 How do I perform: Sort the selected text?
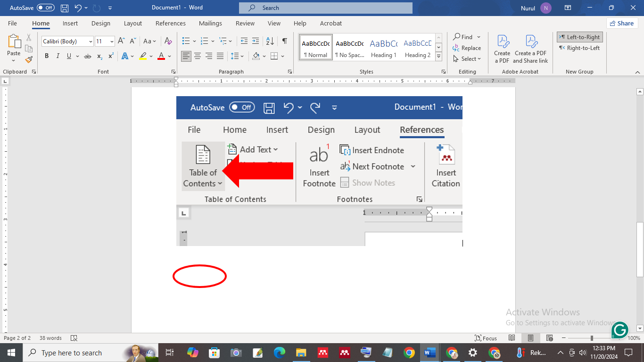coord(270,41)
